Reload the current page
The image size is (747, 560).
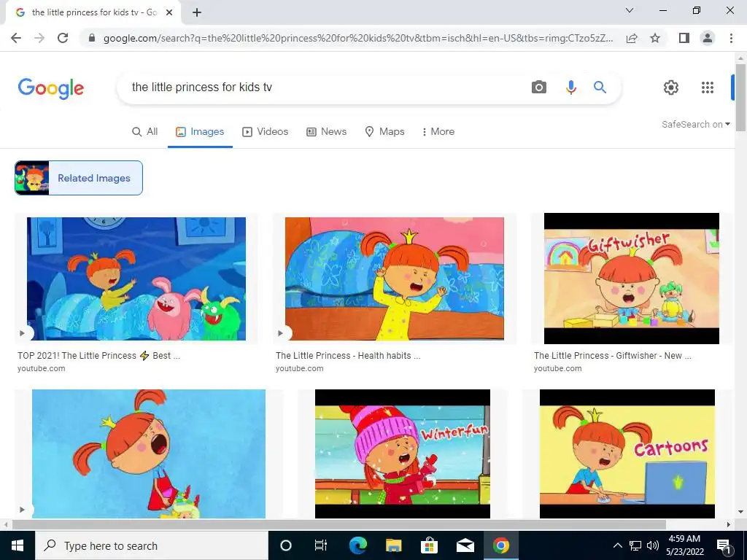[x=63, y=38]
